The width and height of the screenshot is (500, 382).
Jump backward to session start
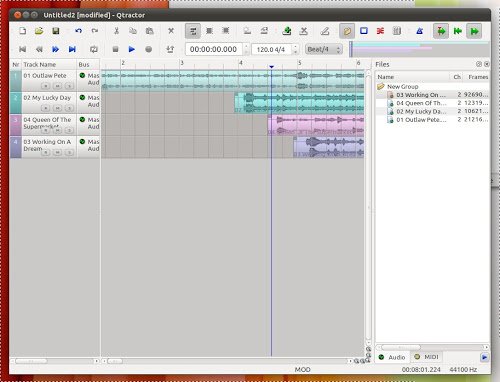22,49
